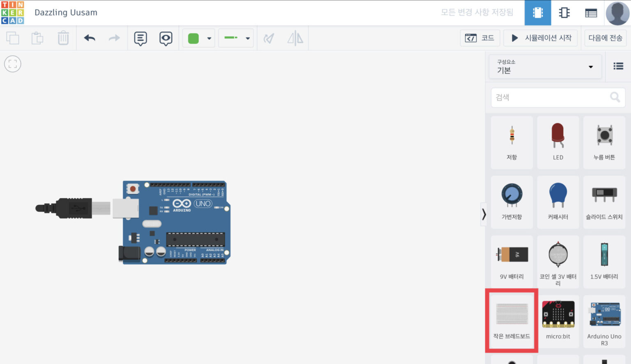The width and height of the screenshot is (631, 364).
Task: Click the trash delete icon
Action: tap(63, 38)
